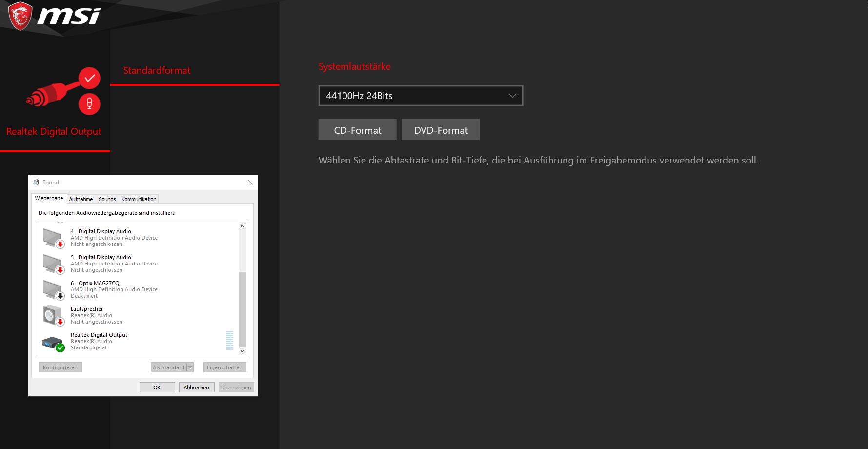Select the Standardformat menu entry
Viewport: 868px width, 449px height.
[157, 70]
